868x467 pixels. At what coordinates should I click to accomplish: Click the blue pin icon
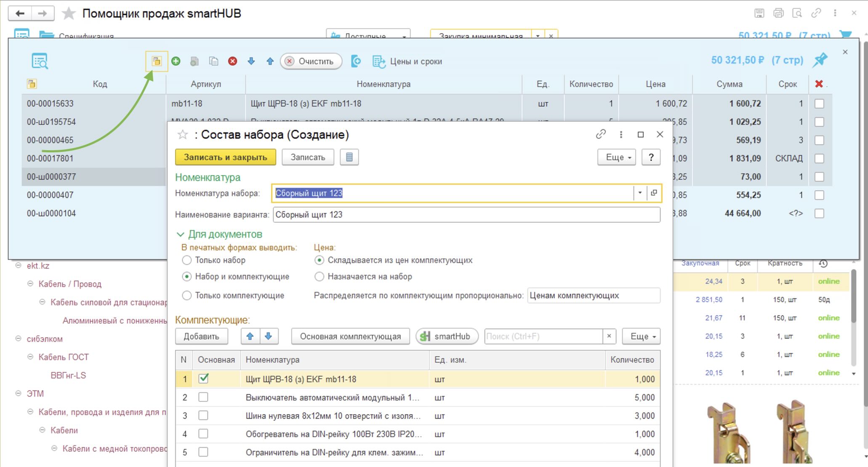click(820, 60)
